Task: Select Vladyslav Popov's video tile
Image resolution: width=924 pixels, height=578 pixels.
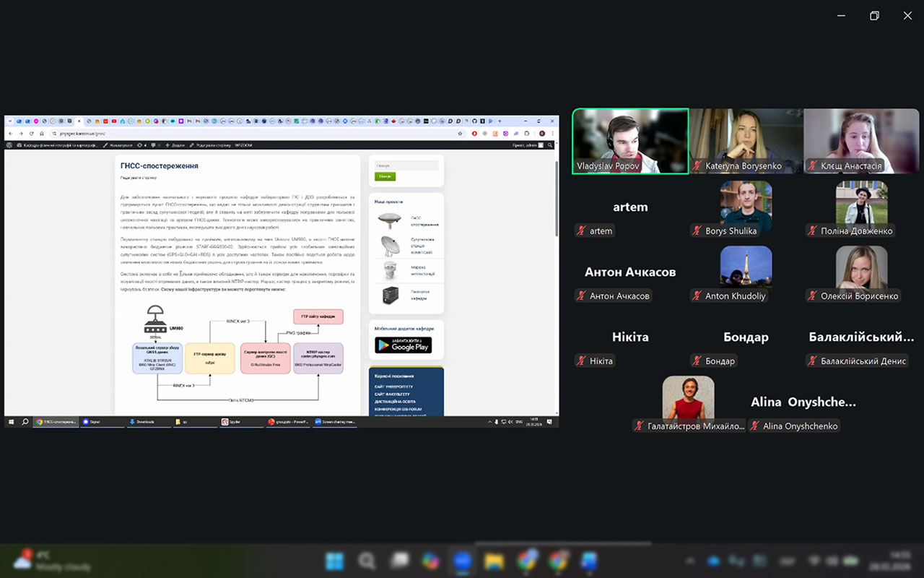Action: [630, 141]
